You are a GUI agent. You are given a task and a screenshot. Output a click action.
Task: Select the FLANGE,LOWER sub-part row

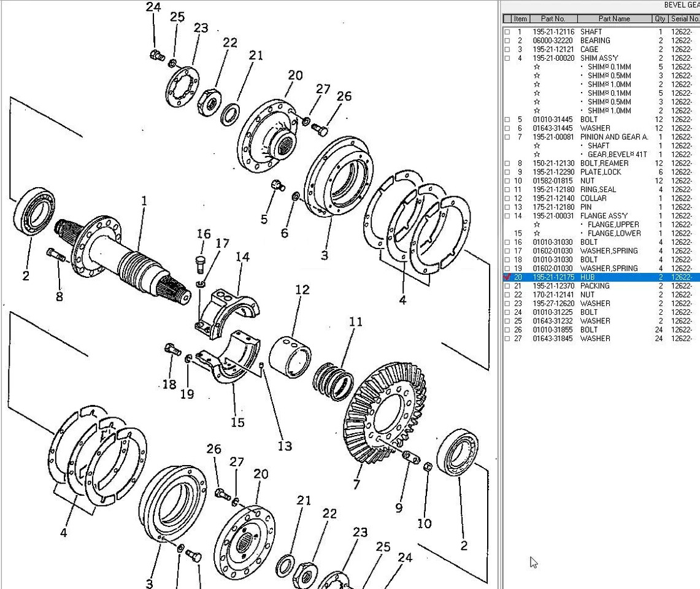point(614,233)
